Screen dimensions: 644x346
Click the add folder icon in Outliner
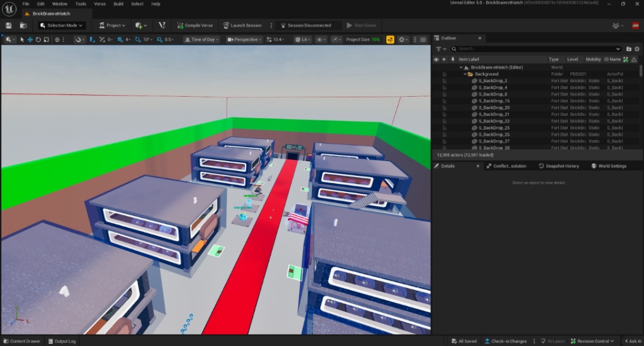click(x=629, y=49)
